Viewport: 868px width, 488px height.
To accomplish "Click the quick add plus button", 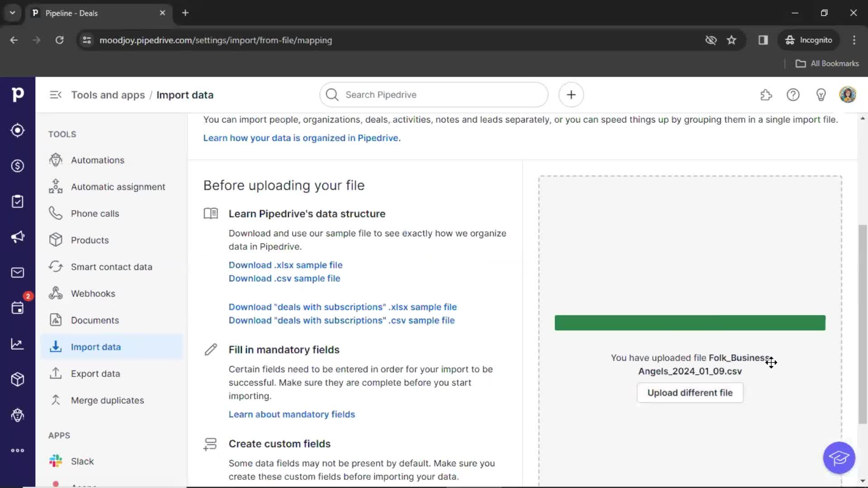I will click(x=571, y=95).
